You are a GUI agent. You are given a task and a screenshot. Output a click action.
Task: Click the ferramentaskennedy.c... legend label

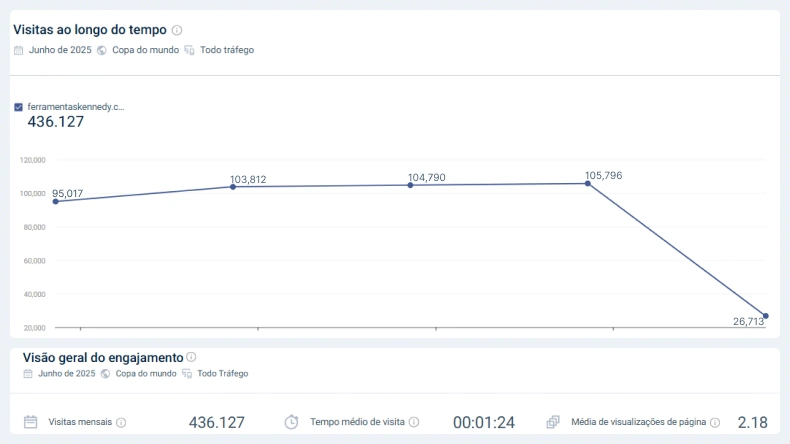[76, 107]
